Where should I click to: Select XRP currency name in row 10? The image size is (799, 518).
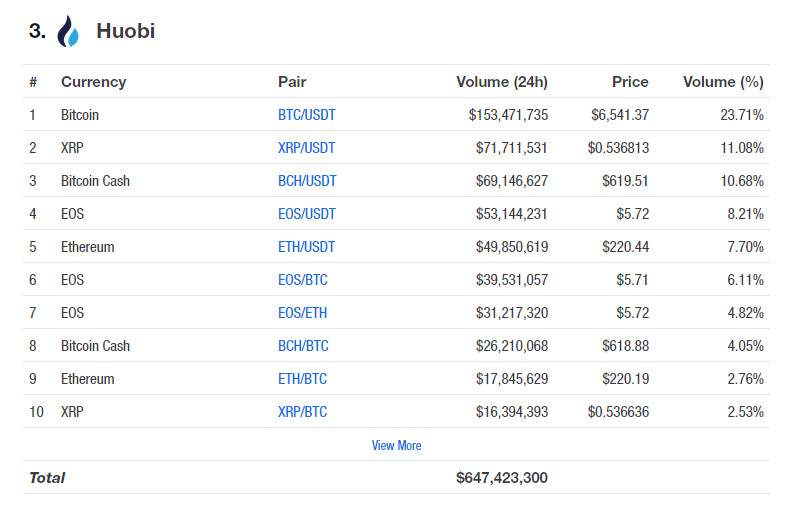pyautogui.click(x=72, y=412)
